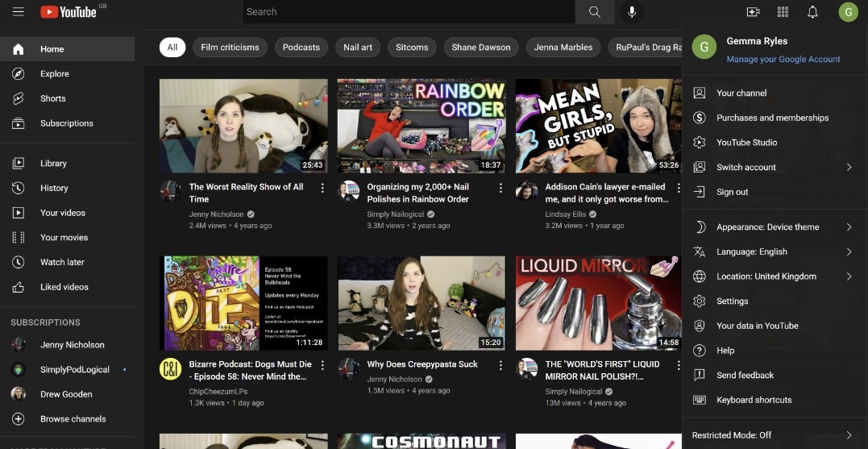Click the Watch later clock icon
The height and width of the screenshot is (449, 868).
[x=19, y=262]
